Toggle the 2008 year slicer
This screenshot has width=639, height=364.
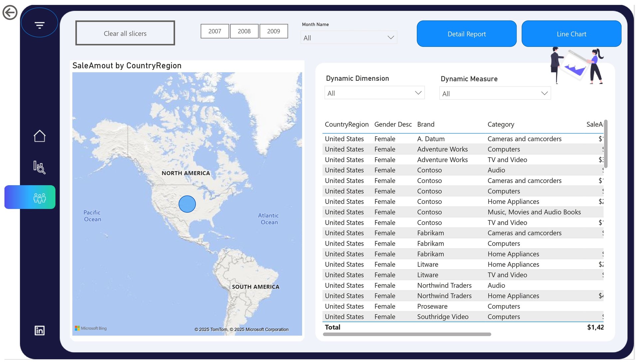244,31
